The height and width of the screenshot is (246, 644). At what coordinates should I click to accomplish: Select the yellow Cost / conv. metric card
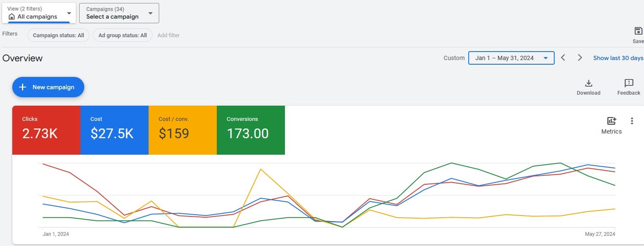(182, 130)
